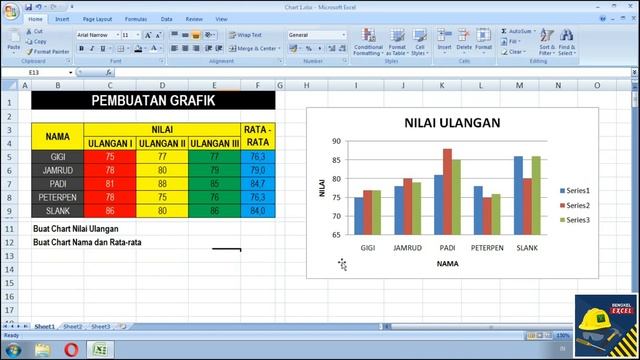
Task: Open Format as Table gallery
Action: 397,42
